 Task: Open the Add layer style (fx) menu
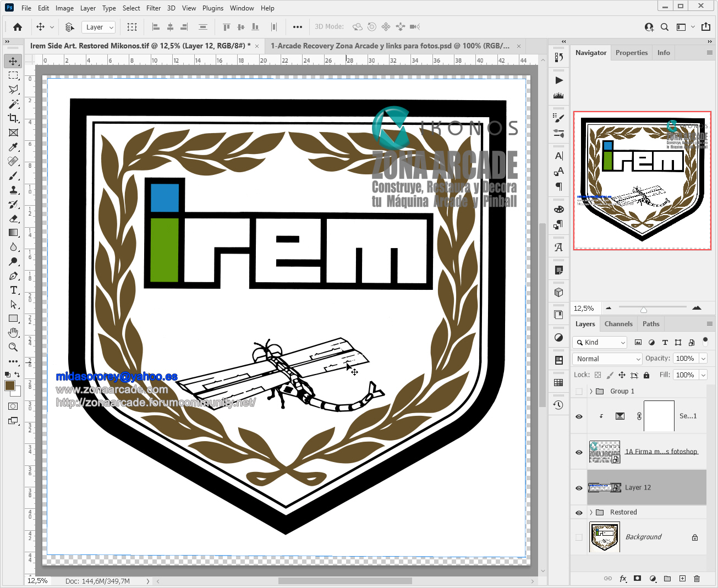click(623, 579)
